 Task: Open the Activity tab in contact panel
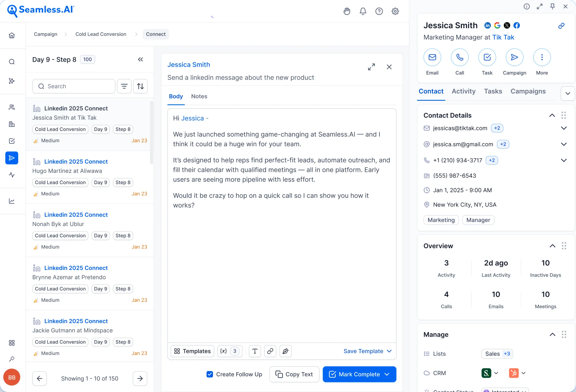(x=463, y=91)
